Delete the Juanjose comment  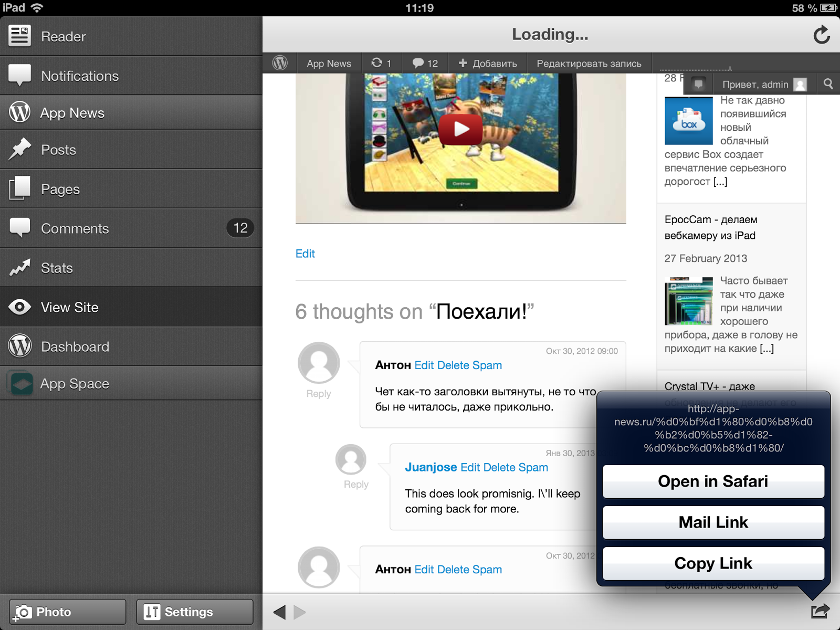[499, 467]
